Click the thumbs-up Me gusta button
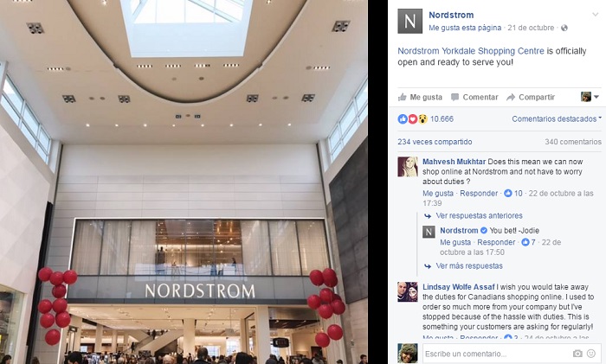The width and height of the screenshot is (606, 364). (420, 97)
